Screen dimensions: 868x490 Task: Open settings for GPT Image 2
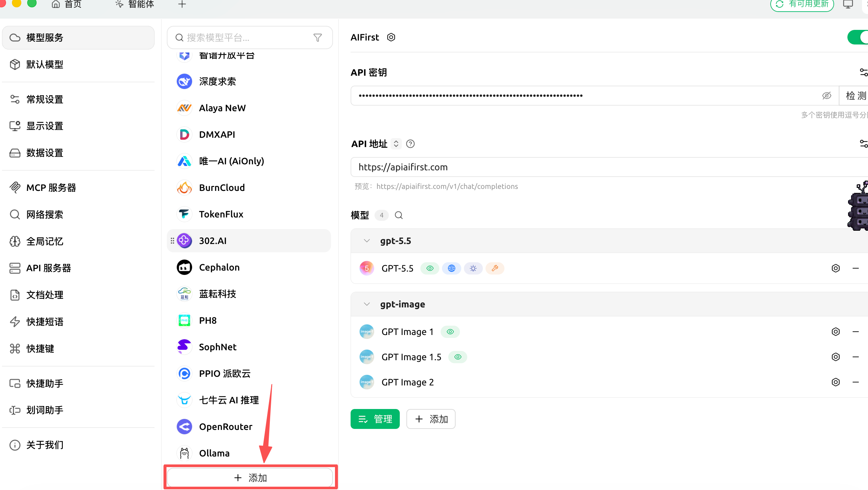click(x=835, y=382)
